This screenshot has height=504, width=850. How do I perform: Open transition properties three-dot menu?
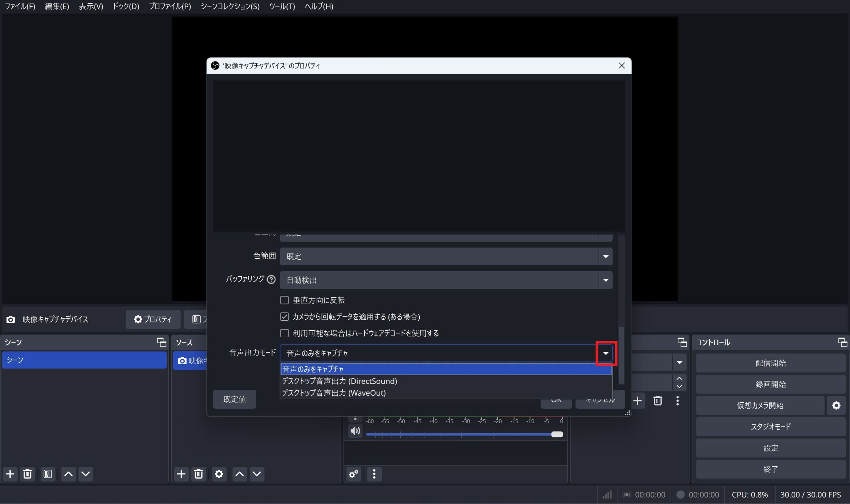tap(677, 401)
